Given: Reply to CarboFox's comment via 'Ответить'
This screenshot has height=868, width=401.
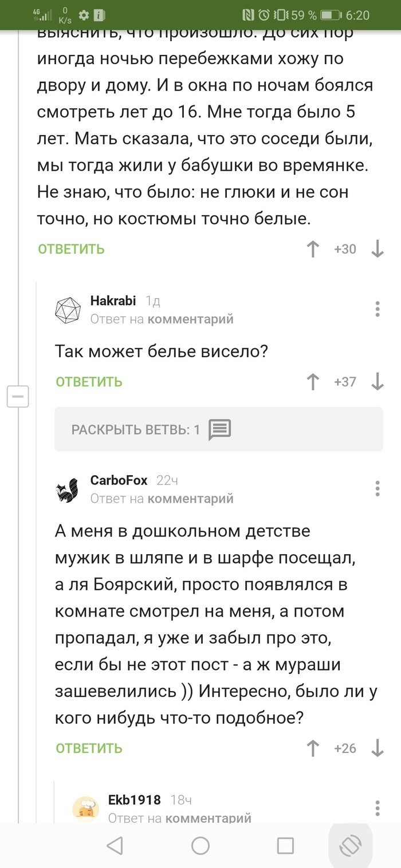Looking at the screenshot, I should (x=89, y=748).
